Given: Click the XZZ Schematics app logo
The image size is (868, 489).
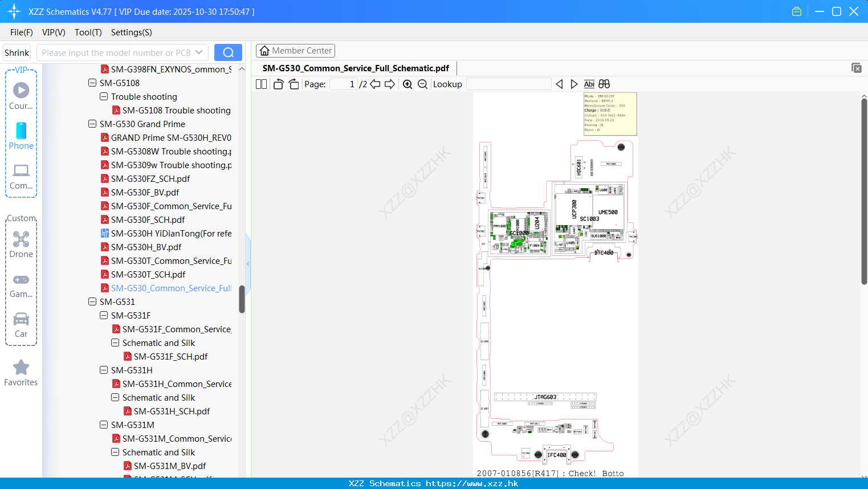Looking at the screenshot, I should (14, 11).
